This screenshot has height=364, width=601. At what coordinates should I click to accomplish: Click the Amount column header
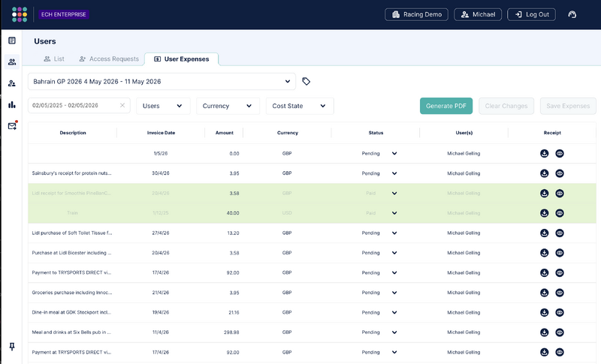click(224, 133)
